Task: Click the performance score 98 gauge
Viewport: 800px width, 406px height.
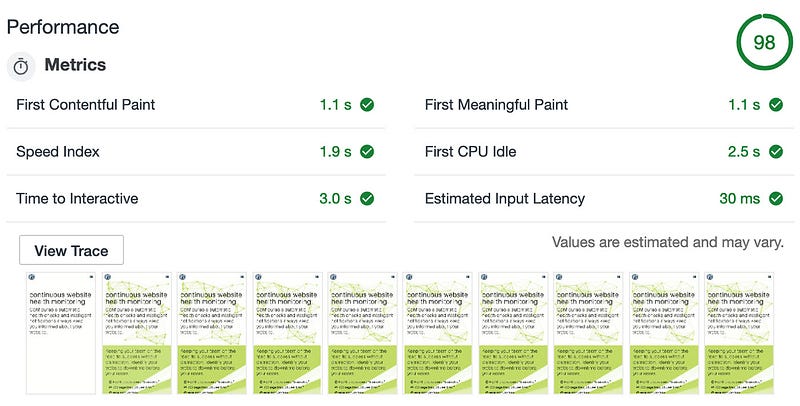Action: [x=764, y=42]
